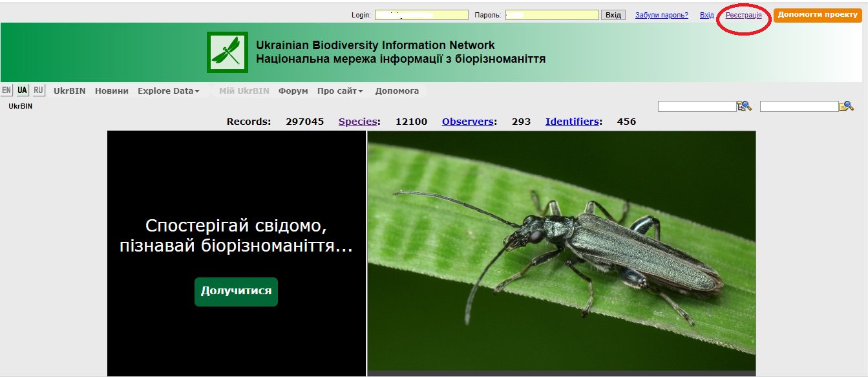Viewport: 868px width, 377px height.
Task: Click the rightmost search magnifier icon
Action: coord(847,106)
